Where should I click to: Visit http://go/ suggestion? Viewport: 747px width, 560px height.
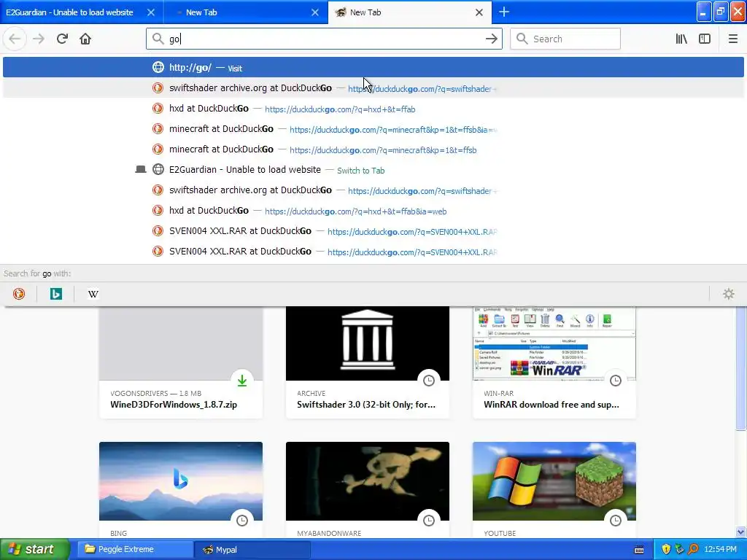pyautogui.click(x=373, y=68)
